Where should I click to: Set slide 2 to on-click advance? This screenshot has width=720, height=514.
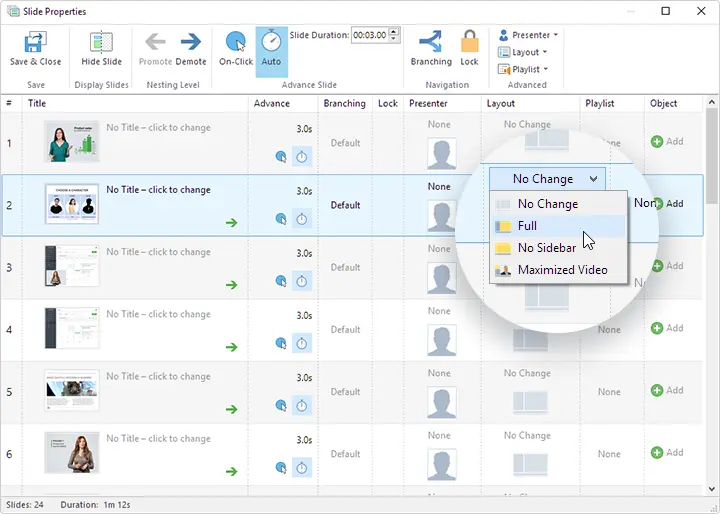click(x=281, y=219)
